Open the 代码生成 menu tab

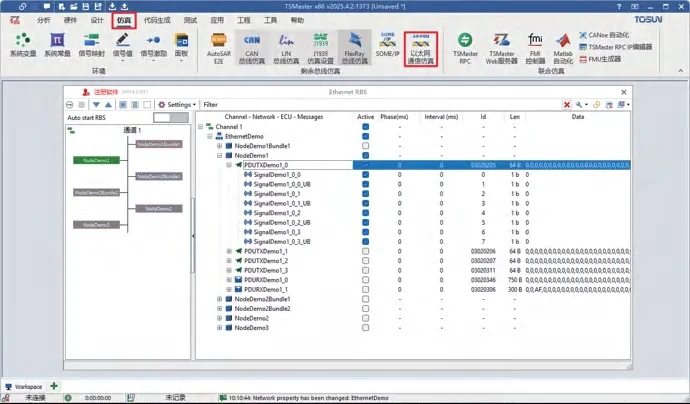pyautogui.click(x=157, y=20)
